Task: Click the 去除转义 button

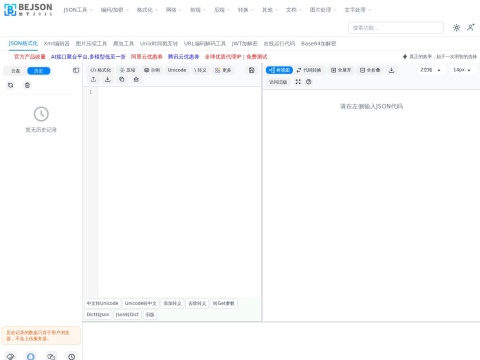Action: 197,303
